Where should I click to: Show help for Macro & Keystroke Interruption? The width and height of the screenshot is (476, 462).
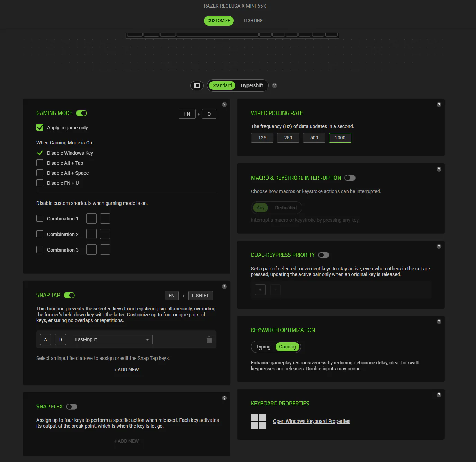point(439,169)
